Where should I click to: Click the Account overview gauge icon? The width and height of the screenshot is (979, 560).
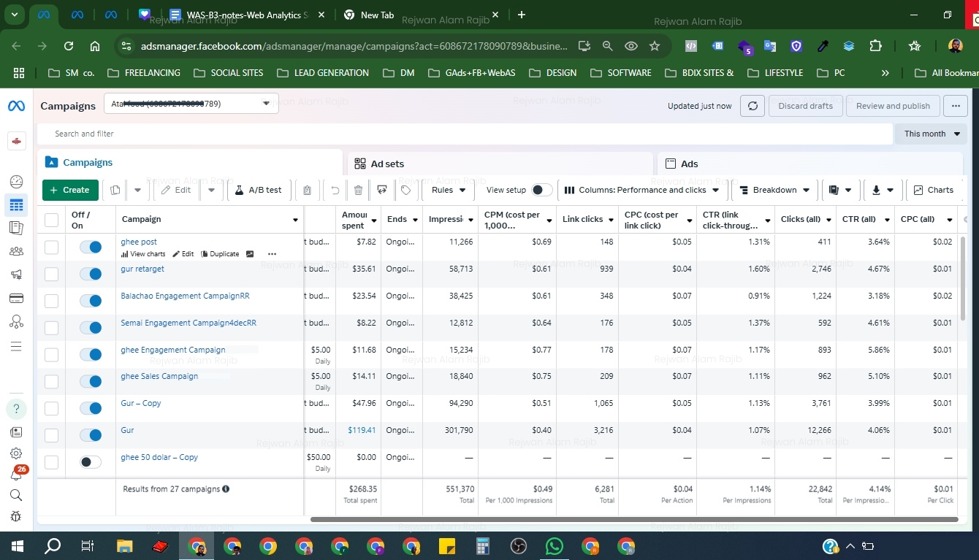click(16, 182)
